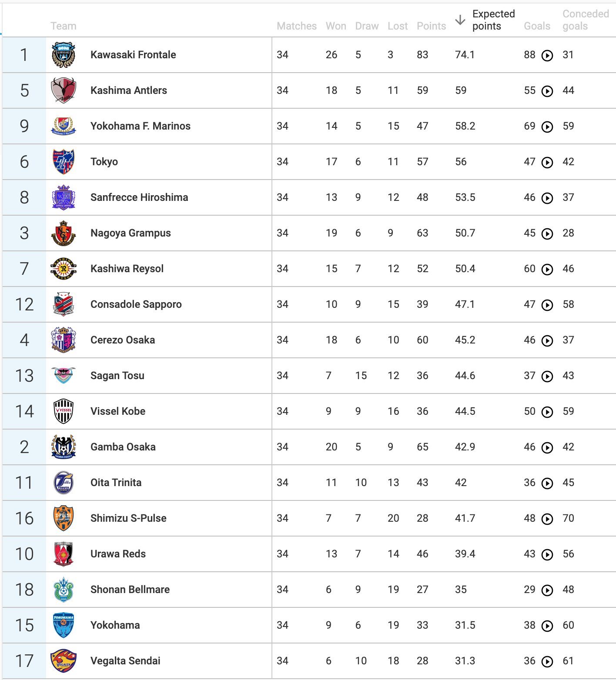Click the Team column header
This screenshot has height=680, width=616.
pos(64,26)
